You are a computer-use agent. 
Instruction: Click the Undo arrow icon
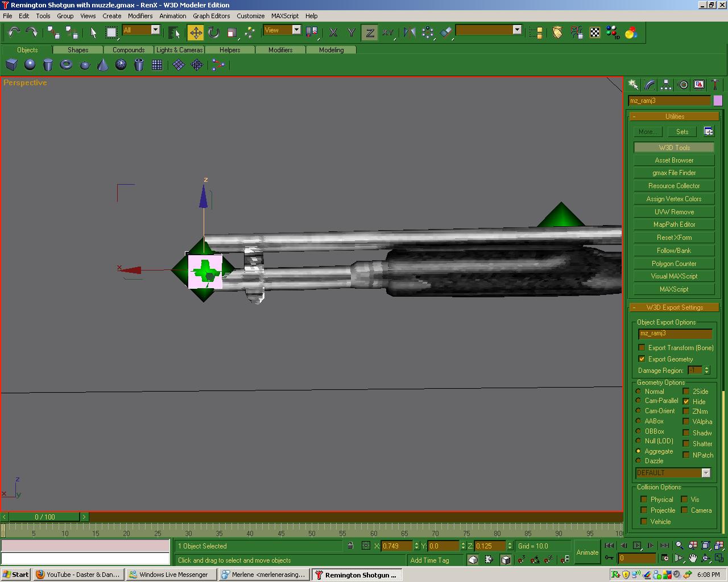tap(14, 33)
